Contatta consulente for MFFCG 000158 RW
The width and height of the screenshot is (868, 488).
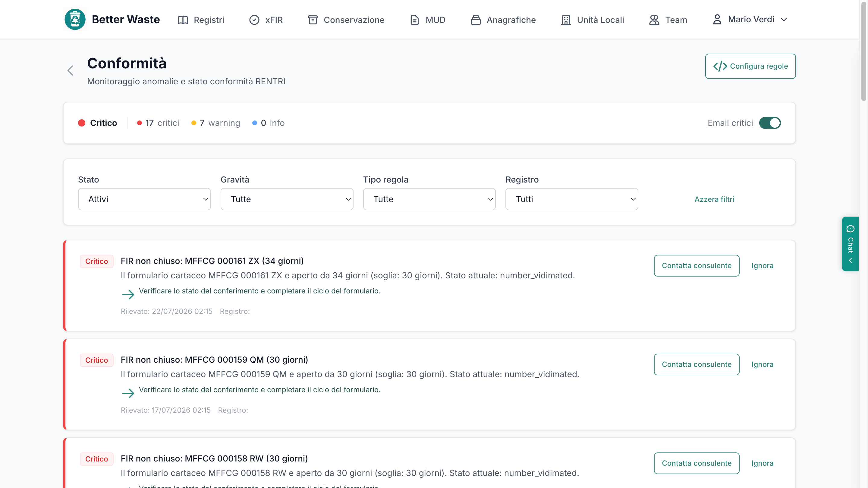point(697,463)
